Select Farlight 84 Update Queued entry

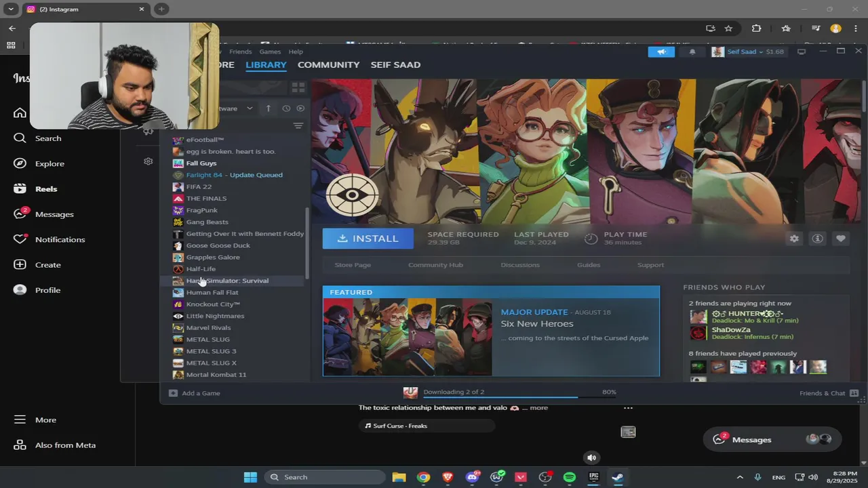233,175
